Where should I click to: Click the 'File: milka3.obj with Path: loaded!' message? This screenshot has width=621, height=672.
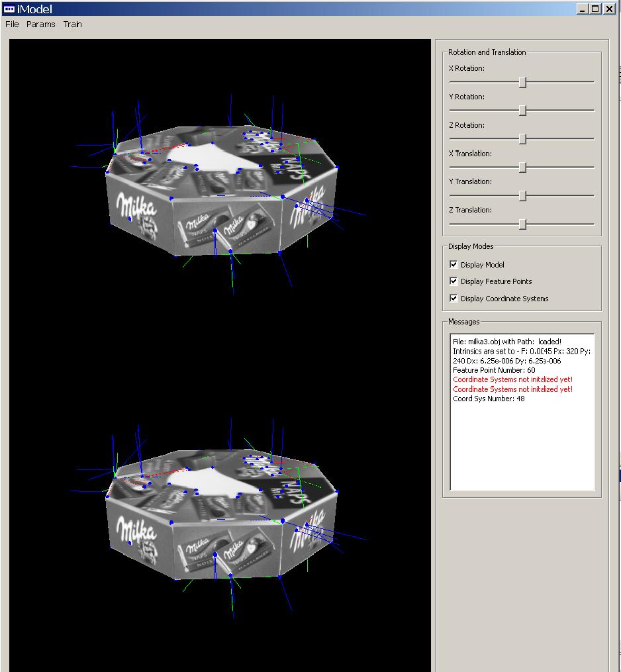tap(507, 342)
